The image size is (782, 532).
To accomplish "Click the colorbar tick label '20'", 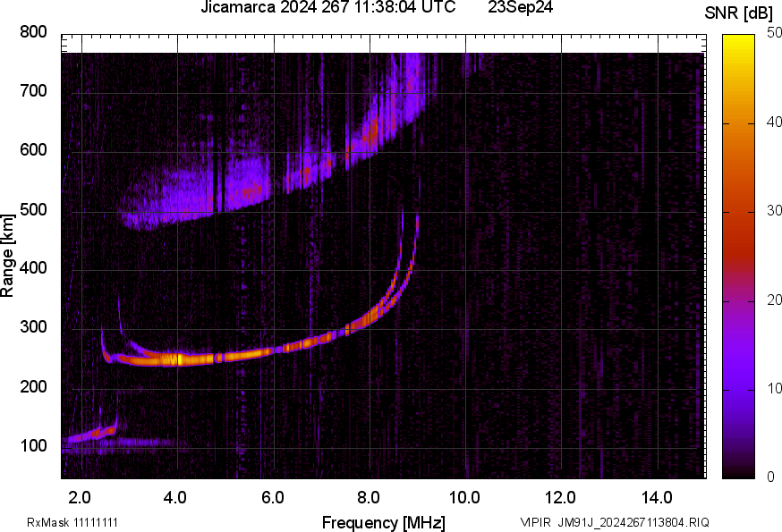I will pos(774,300).
